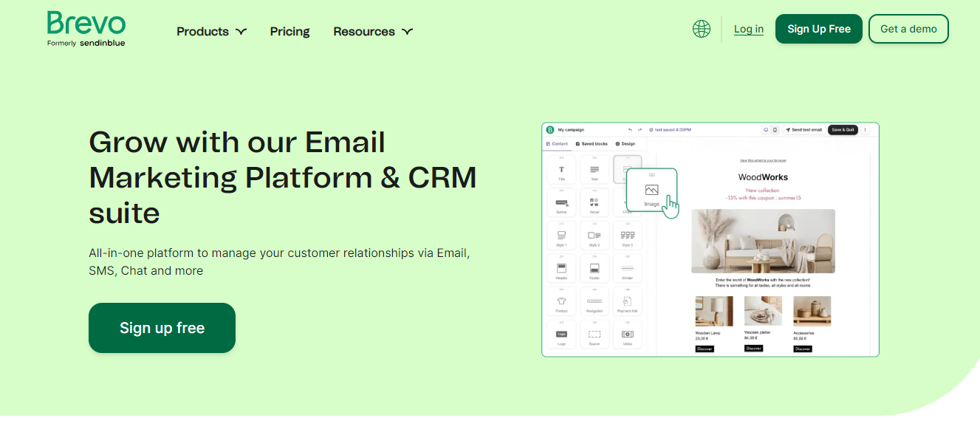
Task: Open the Products dropdown menu
Action: tap(211, 31)
